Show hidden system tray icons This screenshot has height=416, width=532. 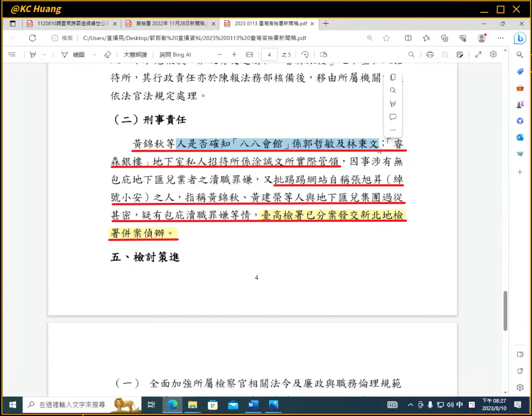pos(410,405)
